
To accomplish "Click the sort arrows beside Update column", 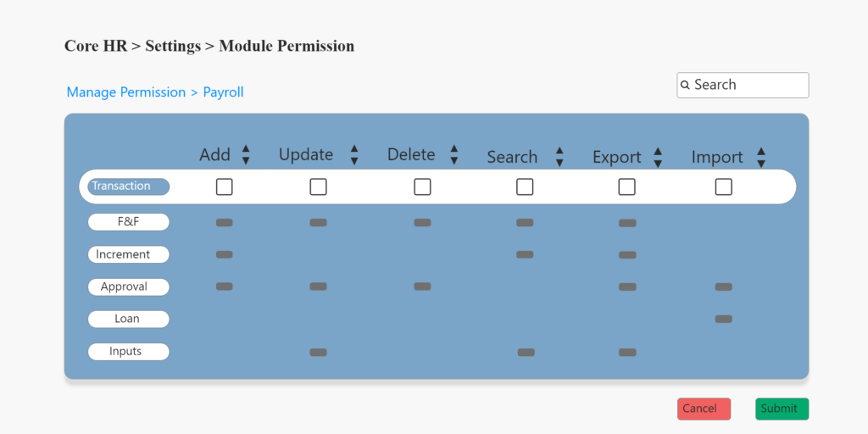I will [x=354, y=154].
